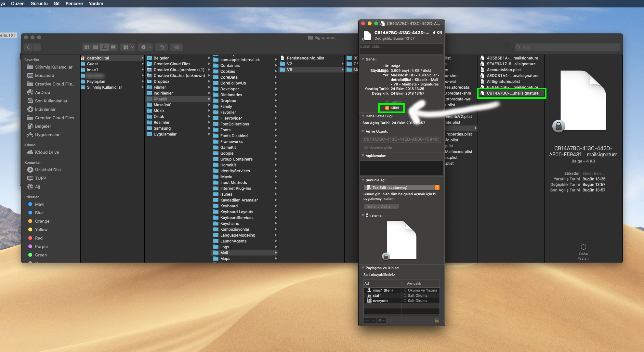Collapse the Genel section disclosure triangle
This screenshot has width=644, height=352.
363,59
